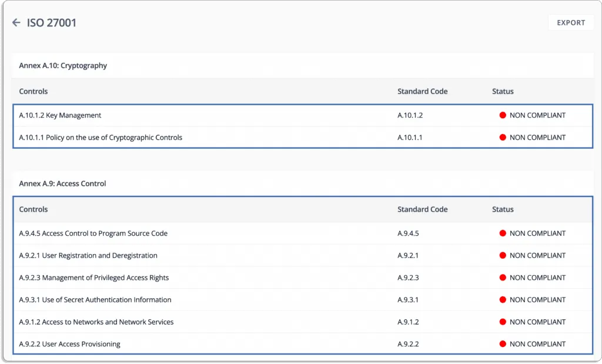Click the red status dot for A.9.4.5

503,233
